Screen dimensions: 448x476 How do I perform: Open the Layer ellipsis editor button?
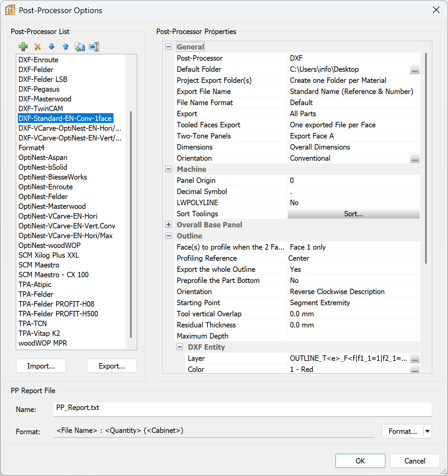[415, 359]
